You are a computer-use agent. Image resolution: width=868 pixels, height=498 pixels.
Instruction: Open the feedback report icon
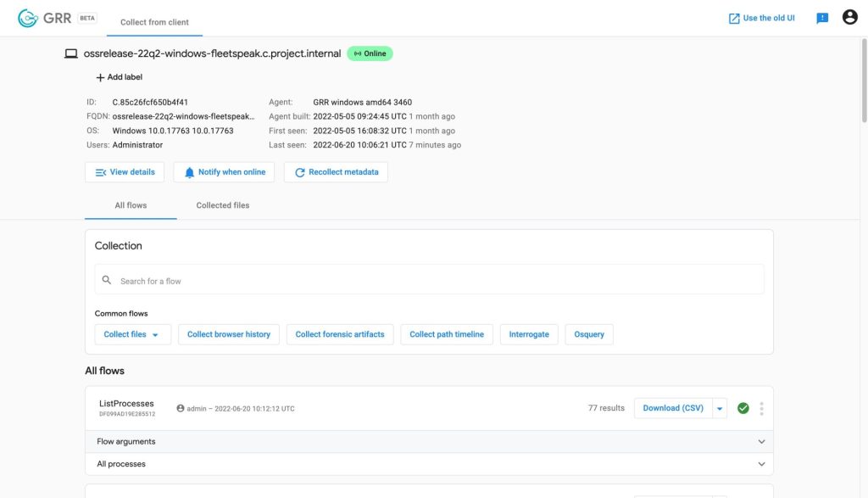821,19
